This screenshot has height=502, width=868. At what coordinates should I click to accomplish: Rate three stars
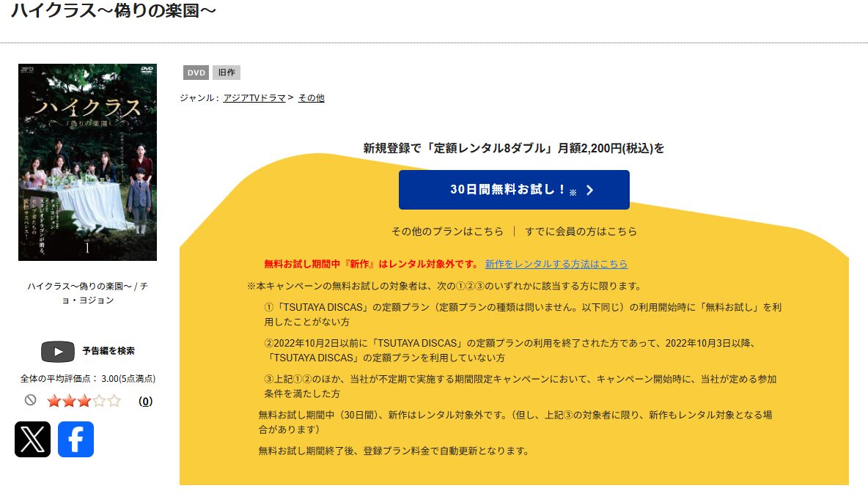(84, 401)
